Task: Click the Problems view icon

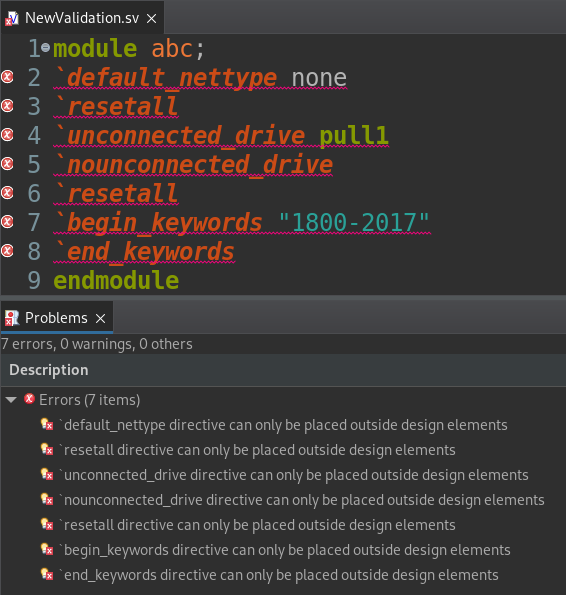Action: point(12,318)
